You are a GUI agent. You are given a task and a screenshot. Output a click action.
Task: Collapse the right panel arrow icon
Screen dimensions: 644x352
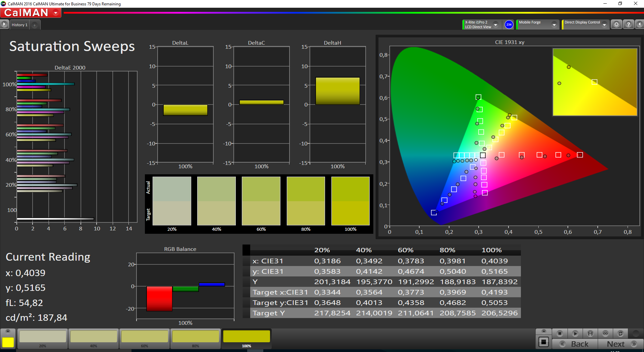point(640,25)
